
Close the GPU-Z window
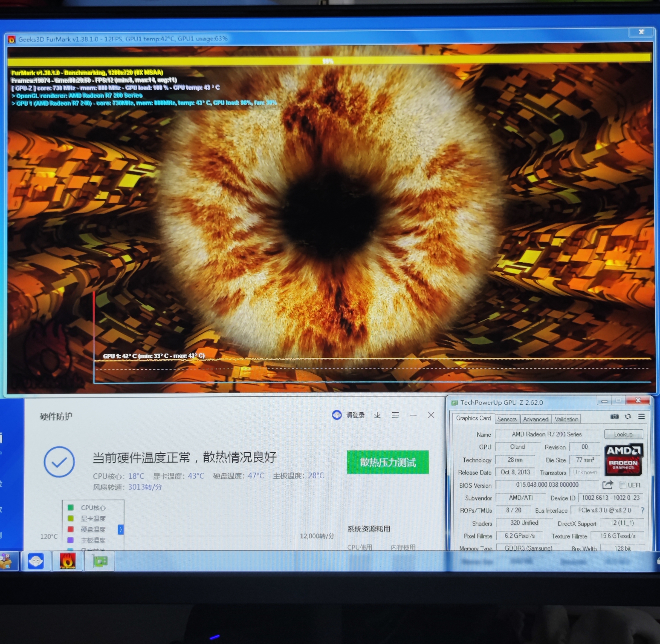[638, 400]
